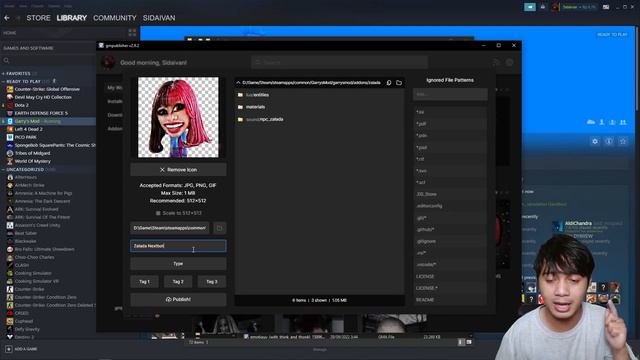Select Tribes of Midgard in library
Screen dimensions: 640x360
click(x=32, y=153)
